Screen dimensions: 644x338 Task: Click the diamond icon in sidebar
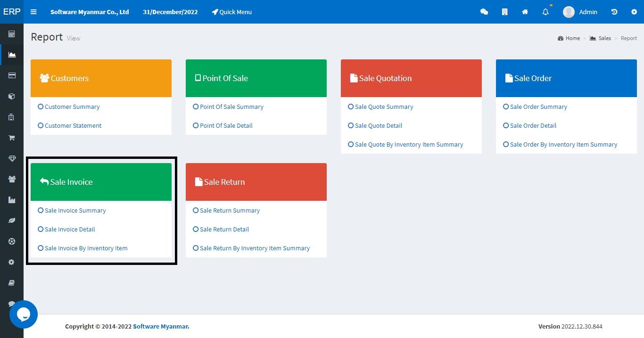12,158
